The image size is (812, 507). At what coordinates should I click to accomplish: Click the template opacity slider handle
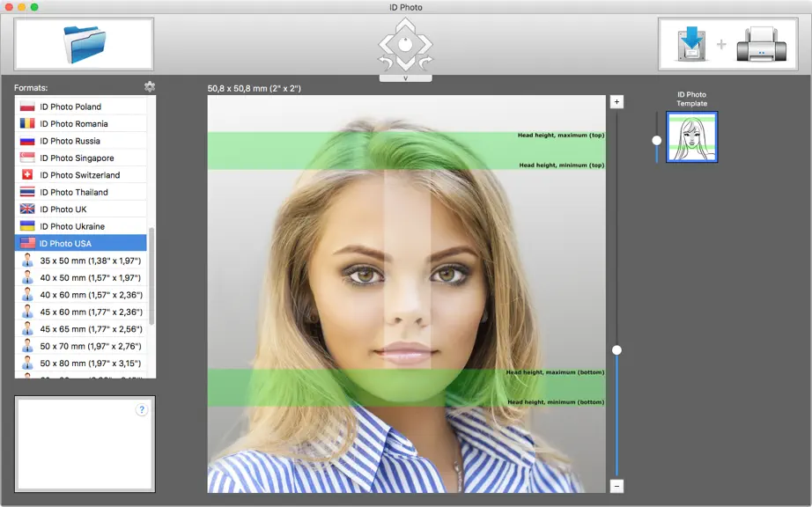657,140
